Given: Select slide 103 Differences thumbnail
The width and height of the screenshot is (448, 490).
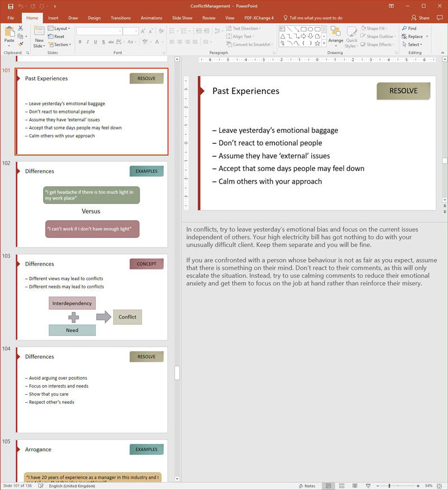Looking at the screenshot, I should (92, 297).
